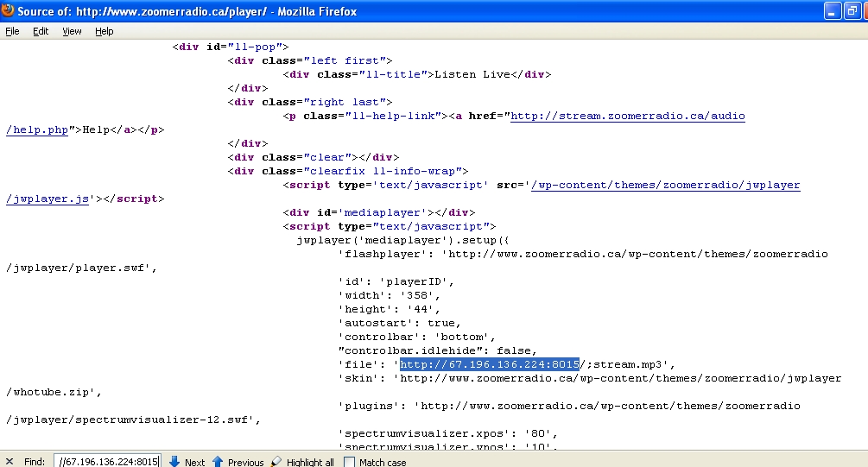
Task: Open the View menu
Action: coord(72,31)
